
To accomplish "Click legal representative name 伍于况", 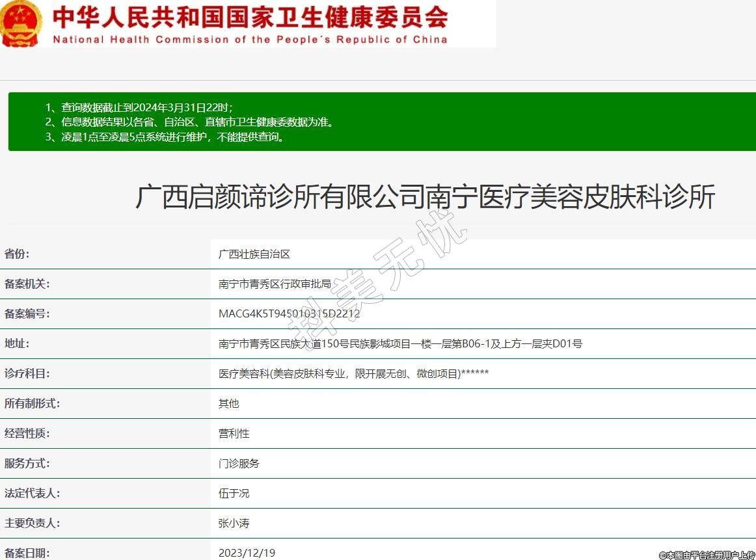I will click(x=234, y=494).
